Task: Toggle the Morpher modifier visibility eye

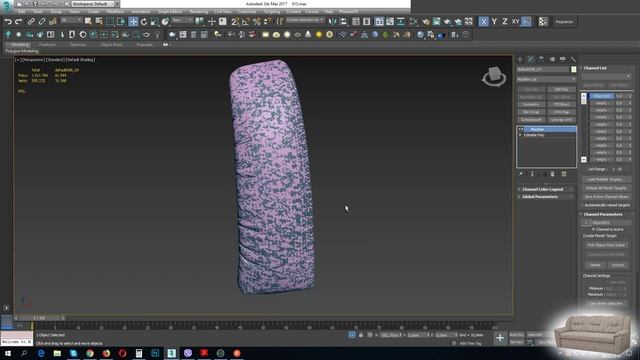Action: (x=521, y=129)
